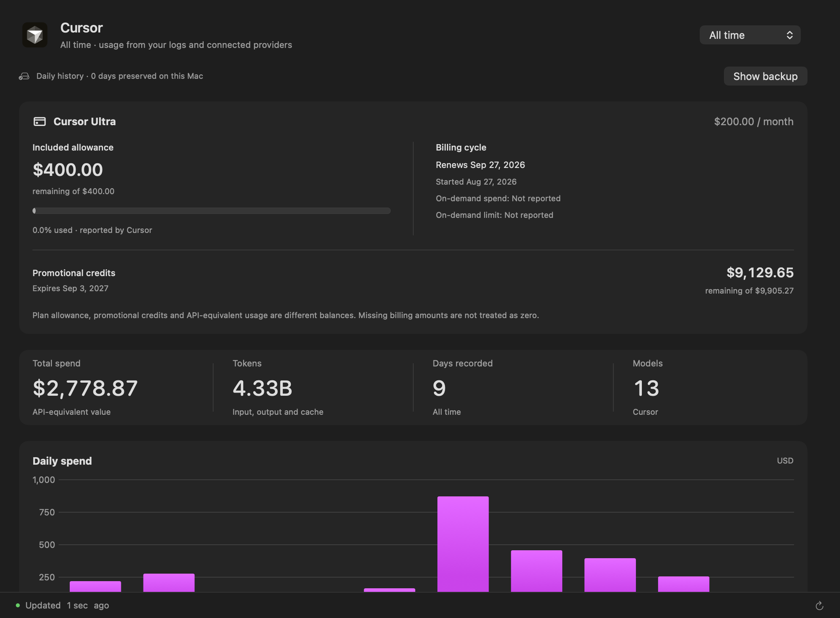Image resolution: width=840 pixels, height=618 pixels.
Task: Click Renews Sep 27, 2026 text
Action: (480, 165)
